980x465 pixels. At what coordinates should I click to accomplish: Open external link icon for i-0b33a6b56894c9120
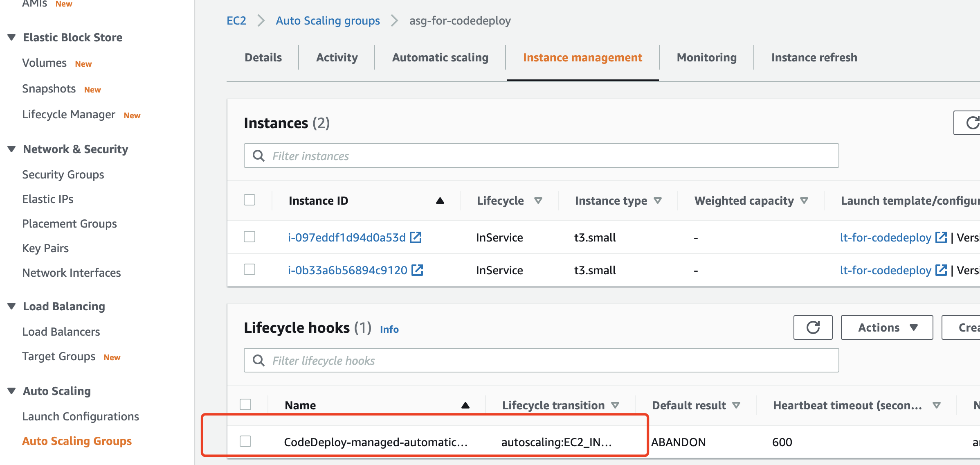417,270
